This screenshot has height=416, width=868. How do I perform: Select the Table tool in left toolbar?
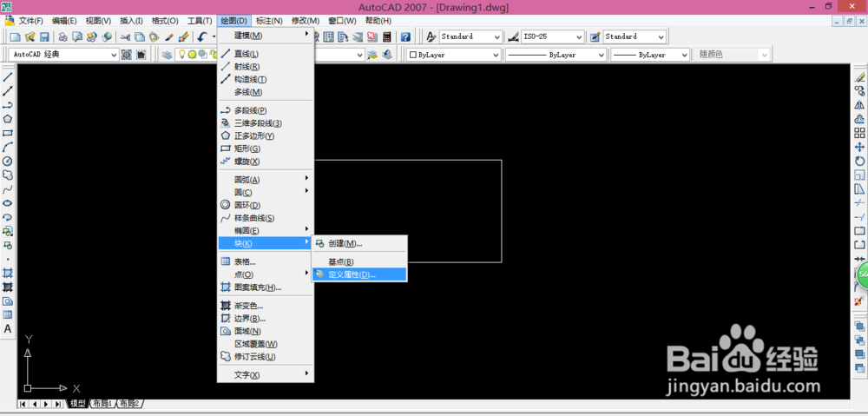pos(8,314)
